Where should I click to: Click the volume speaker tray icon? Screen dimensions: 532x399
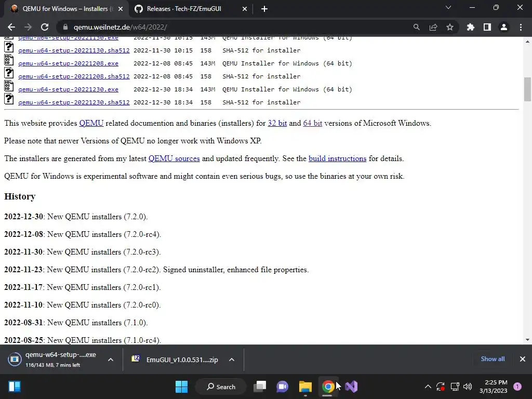click(468, 387)
